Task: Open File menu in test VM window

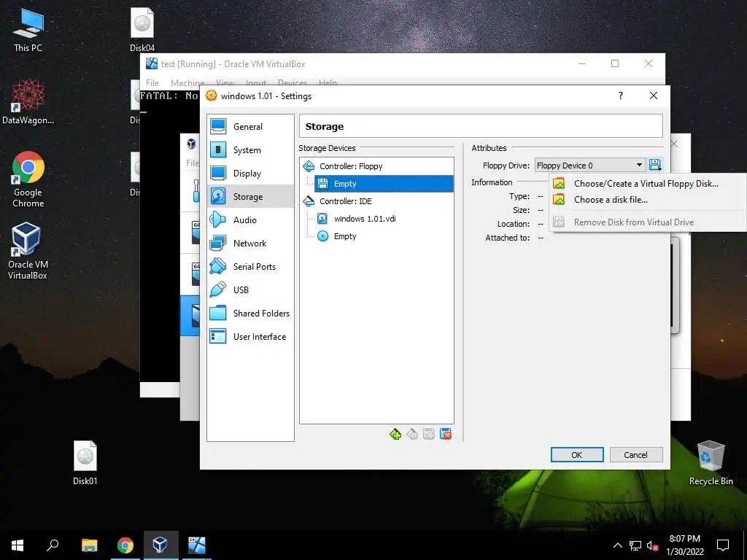Action: [x=152, y=82]
